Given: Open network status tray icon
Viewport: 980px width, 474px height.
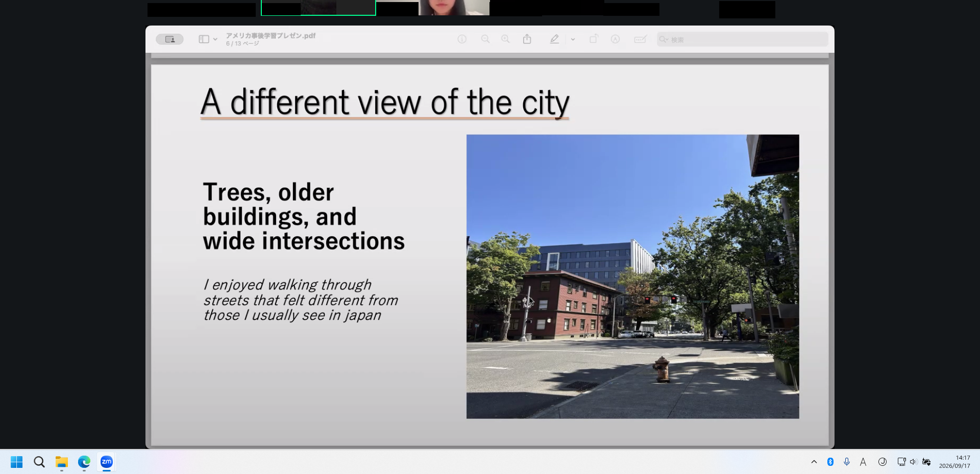Looking at the screenshot, I should [x=901, y=462].
